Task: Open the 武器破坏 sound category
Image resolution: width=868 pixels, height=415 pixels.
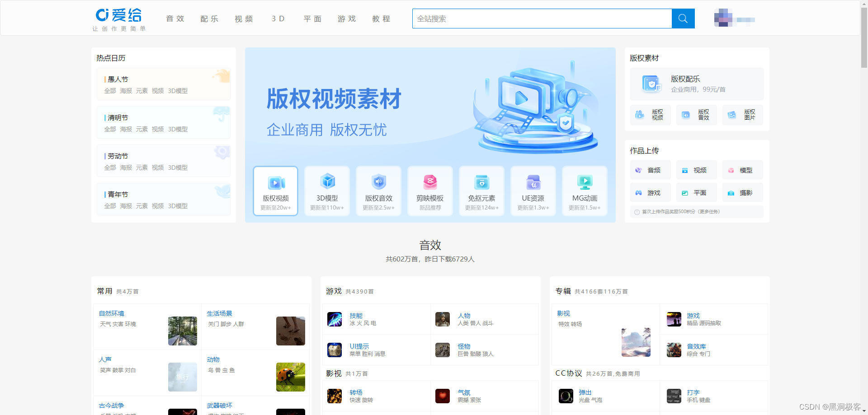Action: point(220,406)
